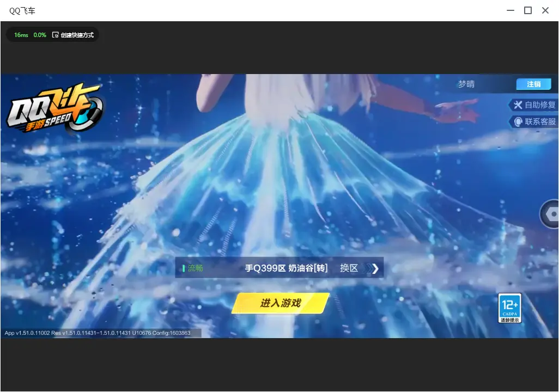Click 创建快捷方式 create shortcut
Viewport: 559px width, 392px height.
[x=77, y=35]
